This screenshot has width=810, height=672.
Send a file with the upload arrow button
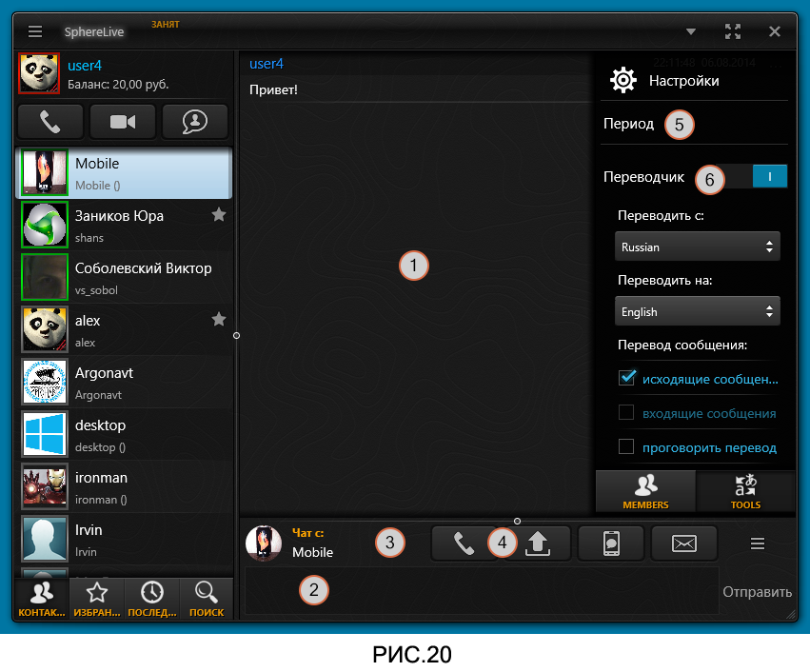538,544
